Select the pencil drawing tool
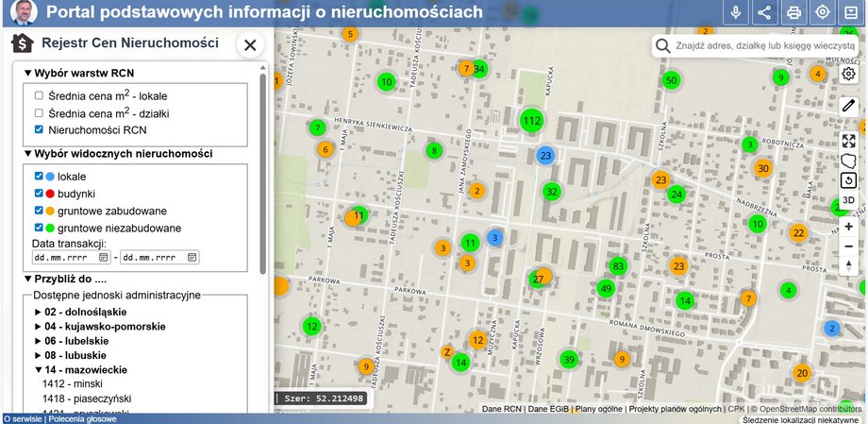 point(848,106)
